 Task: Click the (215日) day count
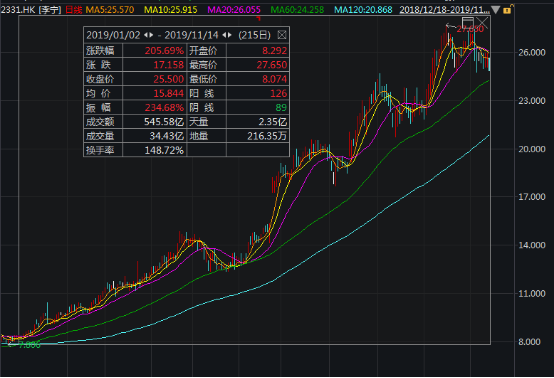(254, 35)
